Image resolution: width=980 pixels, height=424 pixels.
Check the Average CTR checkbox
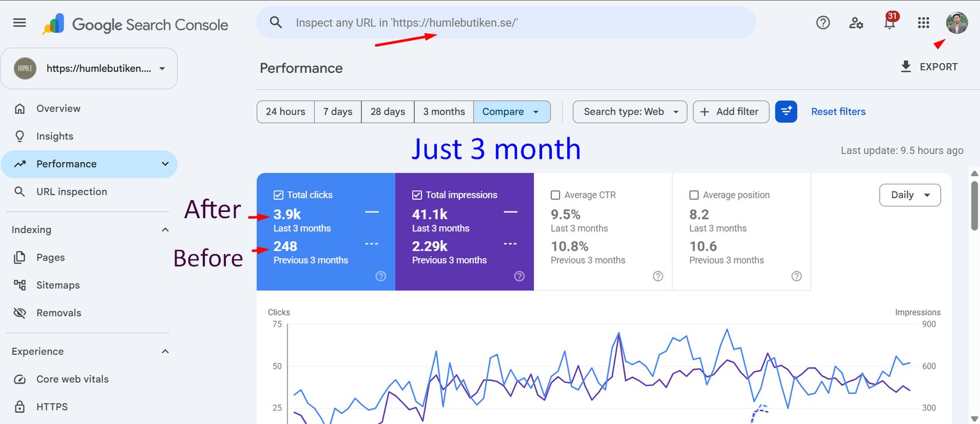pos(556,195)
